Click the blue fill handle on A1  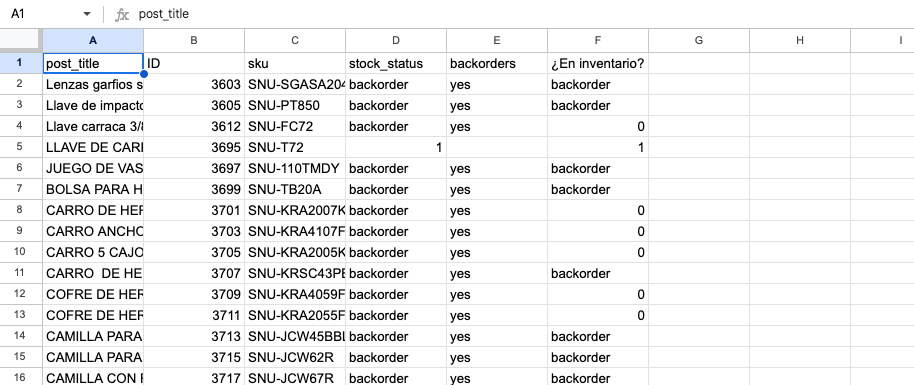143,74
